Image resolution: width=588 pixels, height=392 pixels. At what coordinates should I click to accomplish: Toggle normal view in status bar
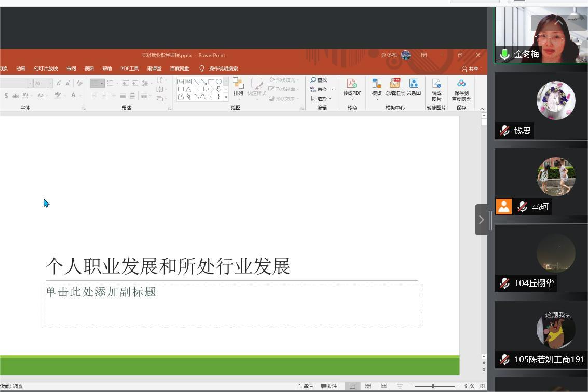coord(352,386)
